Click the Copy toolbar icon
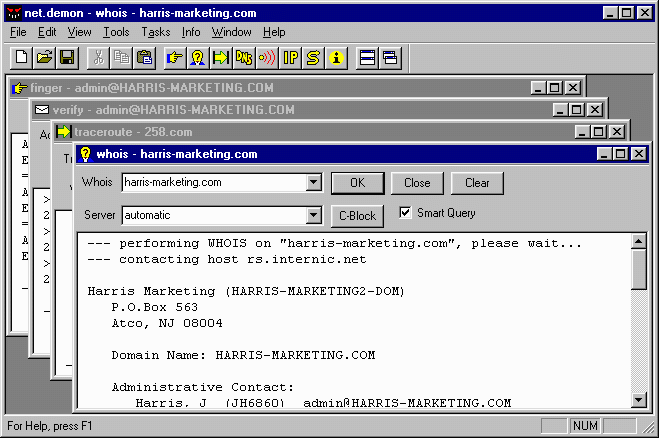 click(121, 58)
